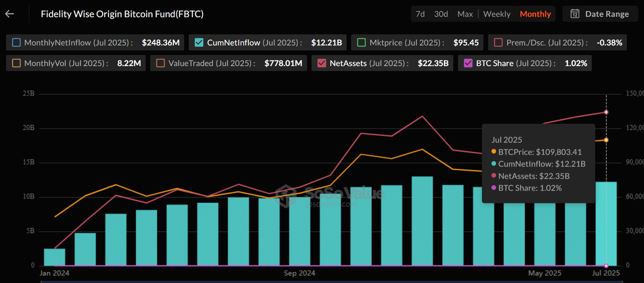Click the Jan 2024 cumulative inflow bar
Image resolution: width=644 pixels, height=283 pixels.
coord(54,257)
